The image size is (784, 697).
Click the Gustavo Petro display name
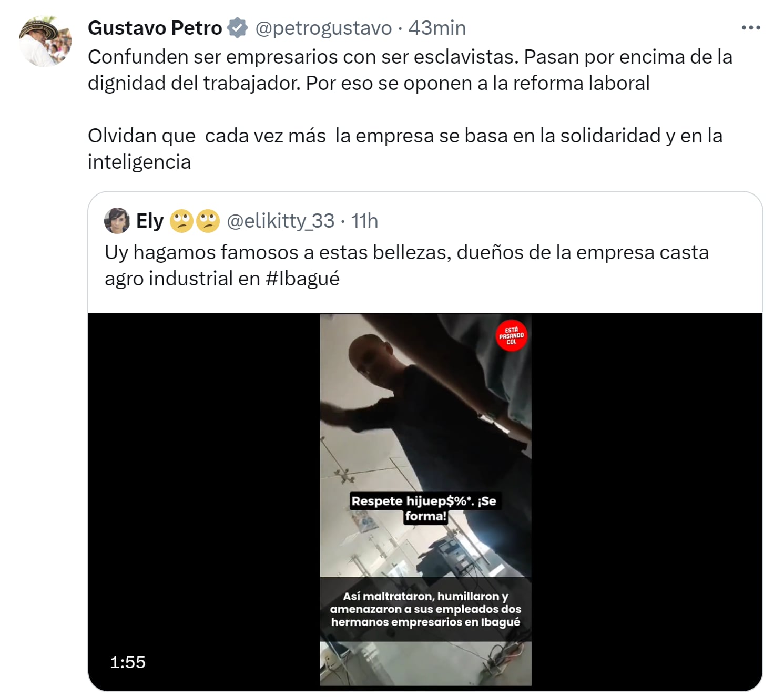(x=155, y=28)
